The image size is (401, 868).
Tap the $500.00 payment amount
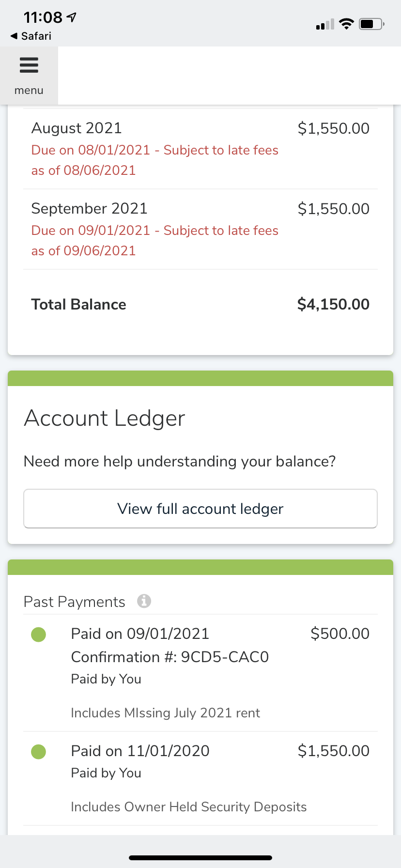coord(340,634)
